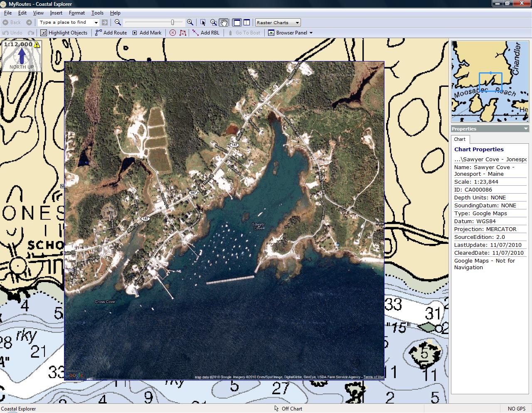This screenshot has height=413, width=532.
Task: Open the Tools menu
Action: (x=97, y=13)
